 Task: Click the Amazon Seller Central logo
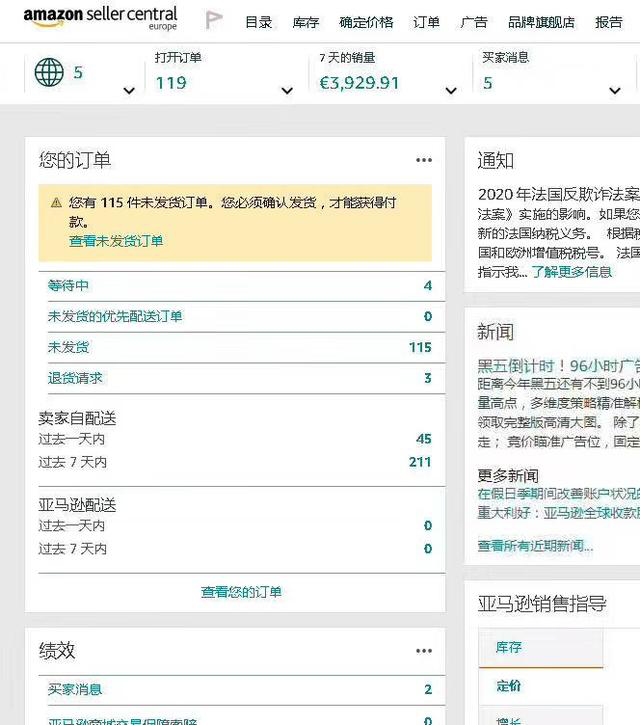point(100,18)
